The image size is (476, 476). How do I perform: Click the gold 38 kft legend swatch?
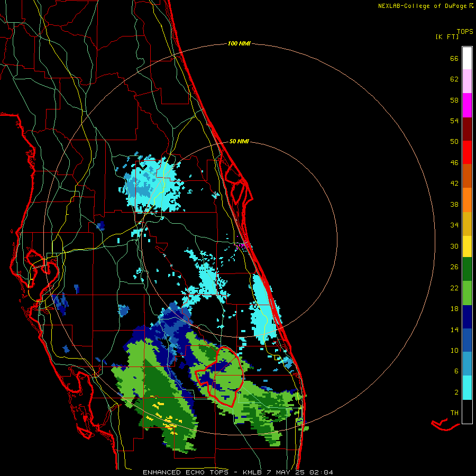point(467,223)
